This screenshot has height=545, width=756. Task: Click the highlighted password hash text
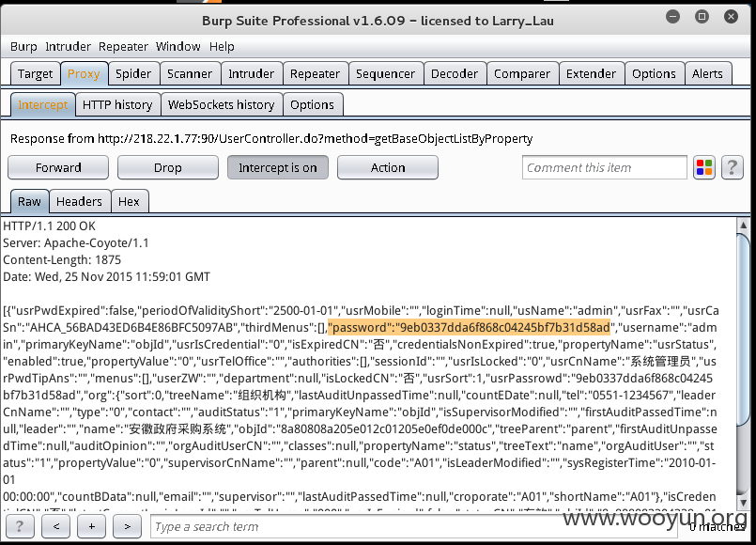tap(470, 328)
